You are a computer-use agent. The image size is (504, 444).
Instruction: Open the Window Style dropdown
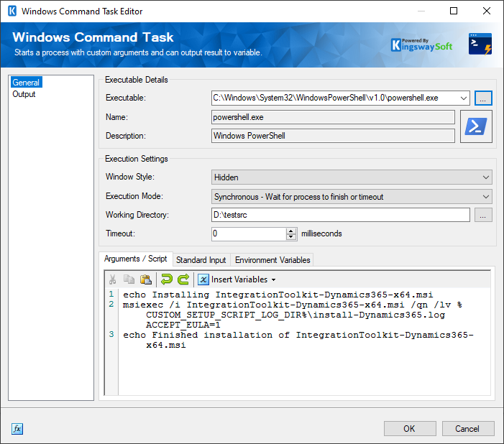486,177
